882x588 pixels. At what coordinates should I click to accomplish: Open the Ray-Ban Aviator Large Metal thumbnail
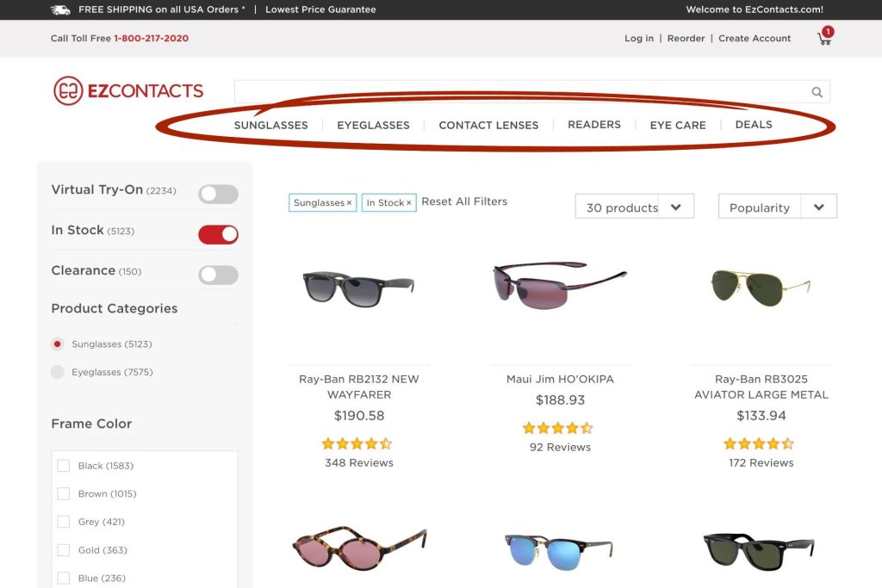(761, 287)
